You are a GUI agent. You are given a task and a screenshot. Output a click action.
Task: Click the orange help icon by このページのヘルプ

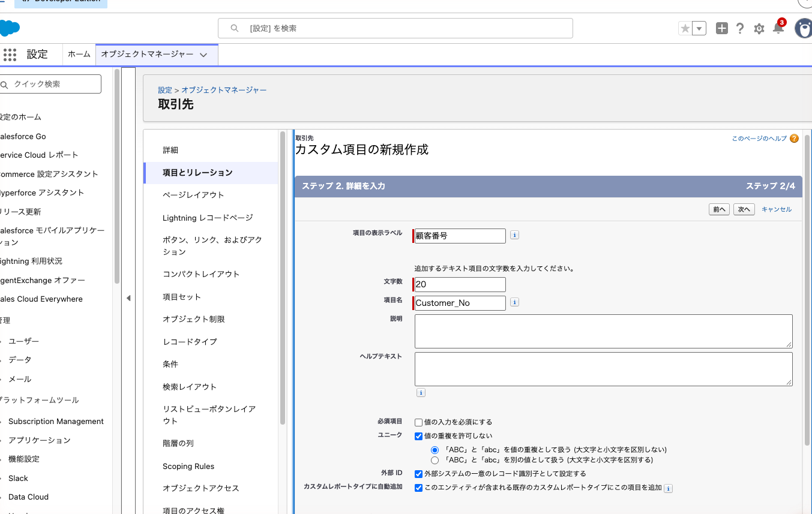click(x=794, y=139)
